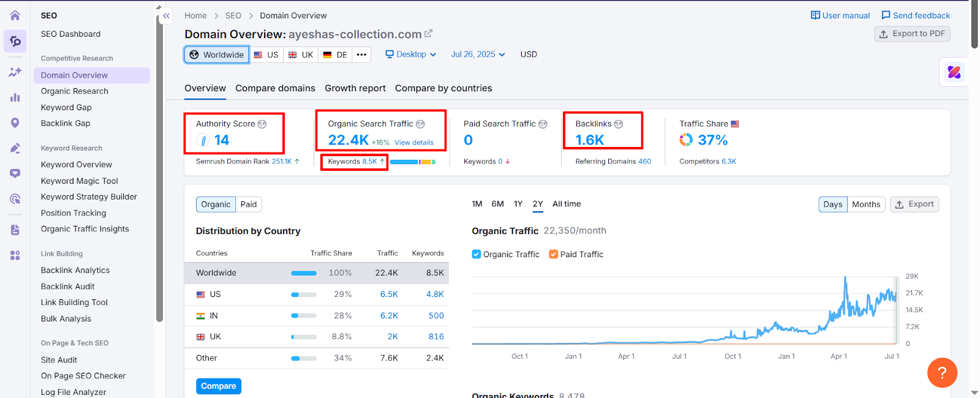Click the Export to PDF button
This screenshot has height=398, width=980.
pyautogui.click(x=912, y=34)
